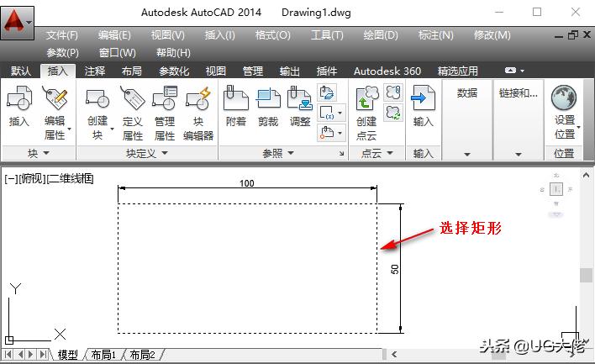595x364 pixels.
Task: Open the 编辑(E) menu
Action: pyautogui.click(x=114, y=35)
